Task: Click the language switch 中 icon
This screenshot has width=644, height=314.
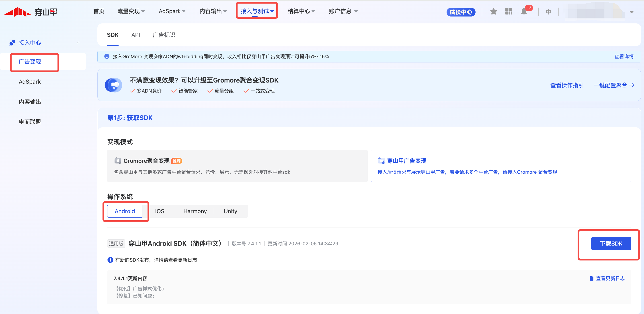Action: (x=548, y=12)
